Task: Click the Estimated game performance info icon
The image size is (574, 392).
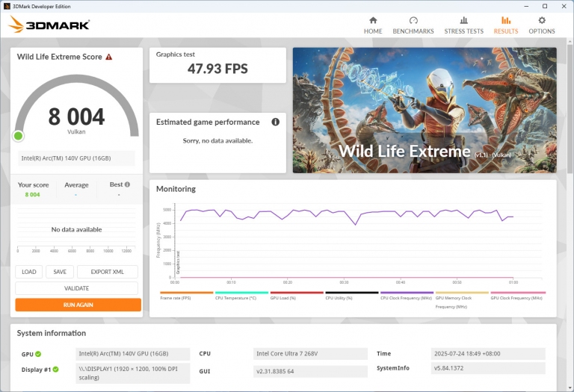Action: pyautogui.click(x=275, y=122)
